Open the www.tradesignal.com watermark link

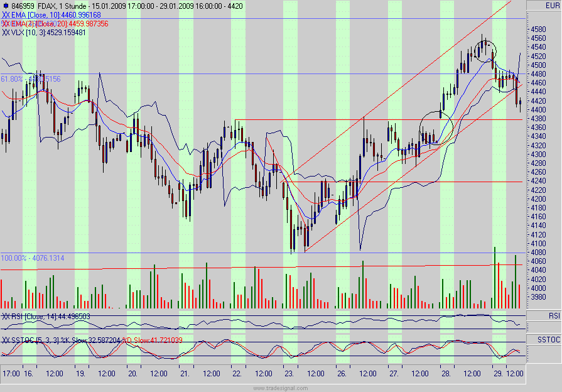(281, 387)
